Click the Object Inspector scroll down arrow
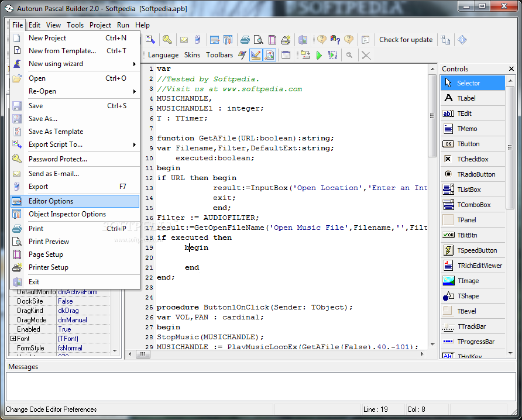The width and height of the screenshot is (522, 420). coord(115,350)
